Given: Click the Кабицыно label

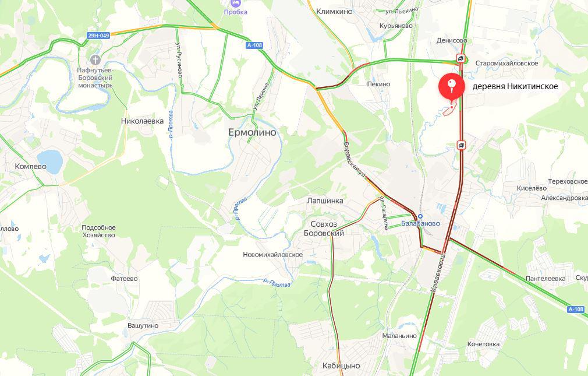Looking at the screenshot, I should click(x=341, y=366).
